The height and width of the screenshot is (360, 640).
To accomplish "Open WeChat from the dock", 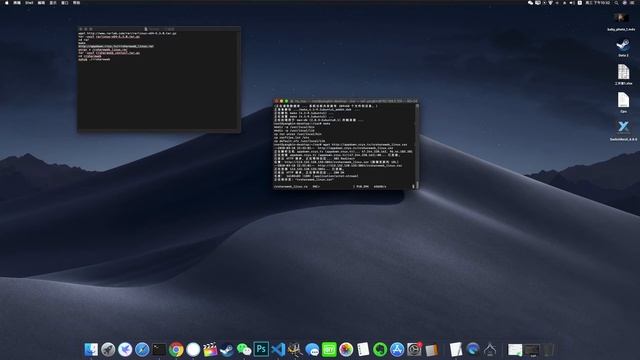I will [244, 349].
